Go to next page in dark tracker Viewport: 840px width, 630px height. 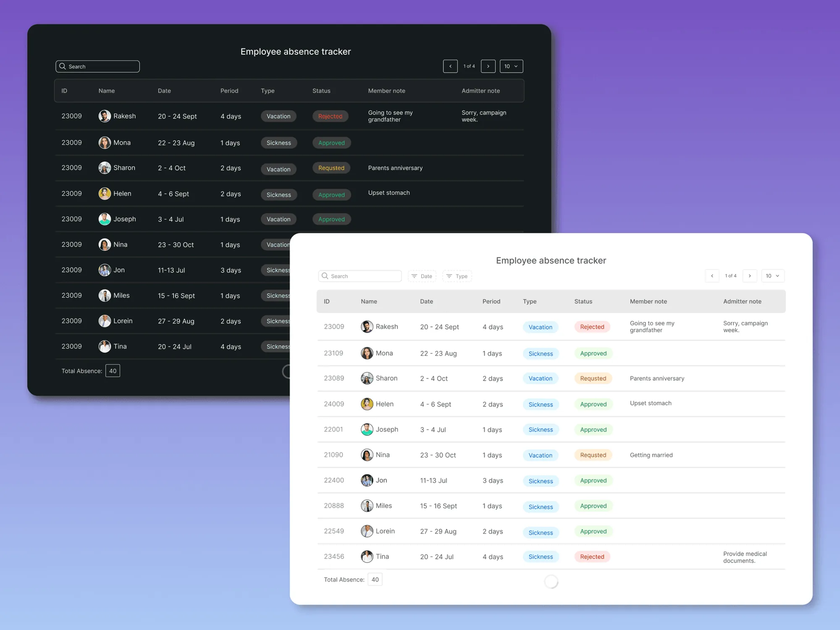(x=488, y=66)
